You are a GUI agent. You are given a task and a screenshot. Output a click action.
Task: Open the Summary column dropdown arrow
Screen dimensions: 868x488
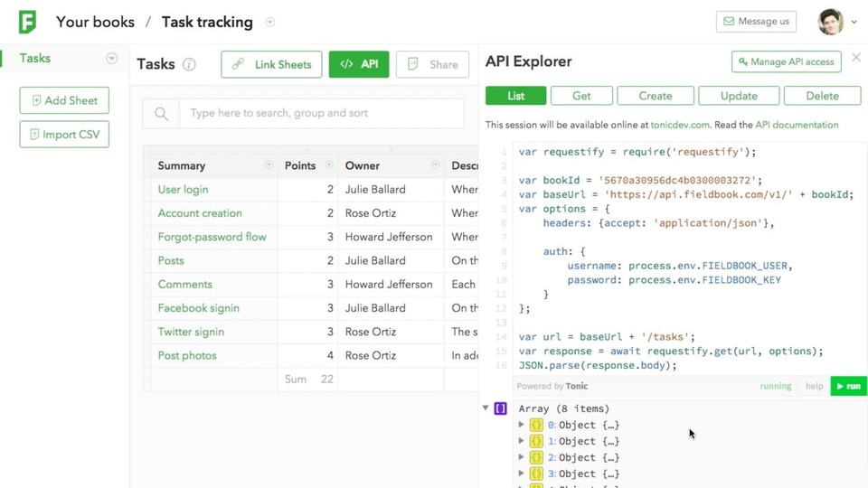[269, 164]
